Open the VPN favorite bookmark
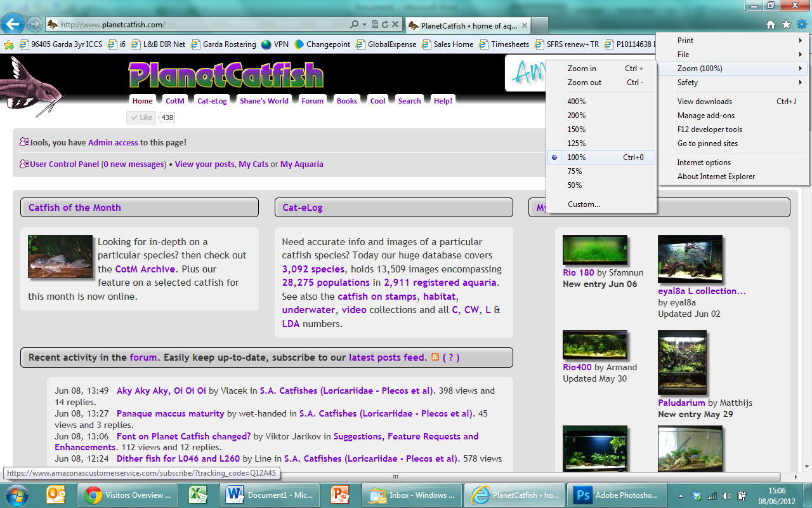 click(x=275, y=44)
